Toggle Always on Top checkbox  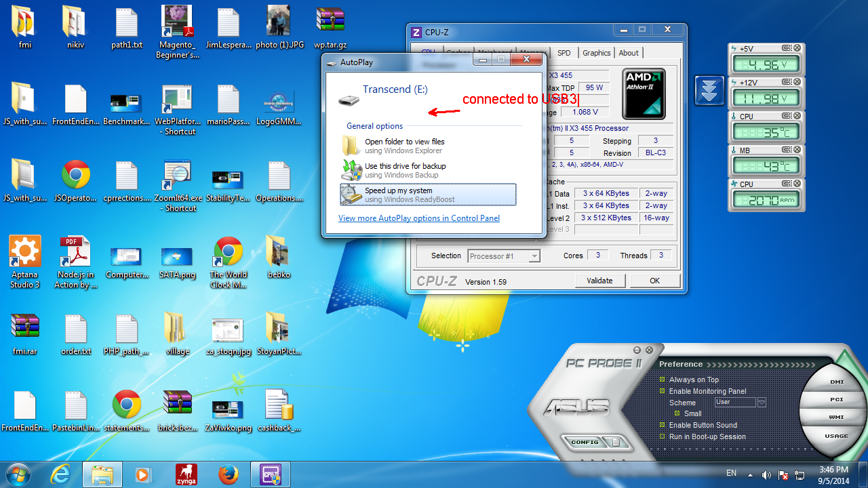click(663, 380)
